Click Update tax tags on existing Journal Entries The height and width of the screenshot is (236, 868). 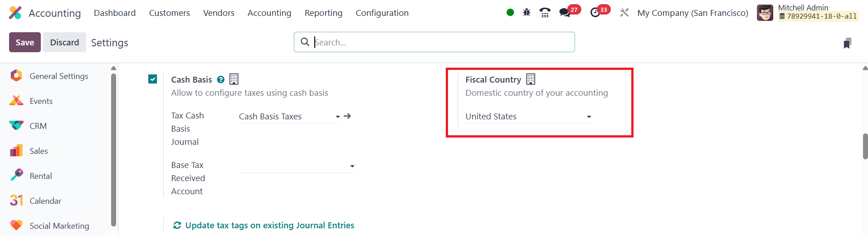pos(269,225)
